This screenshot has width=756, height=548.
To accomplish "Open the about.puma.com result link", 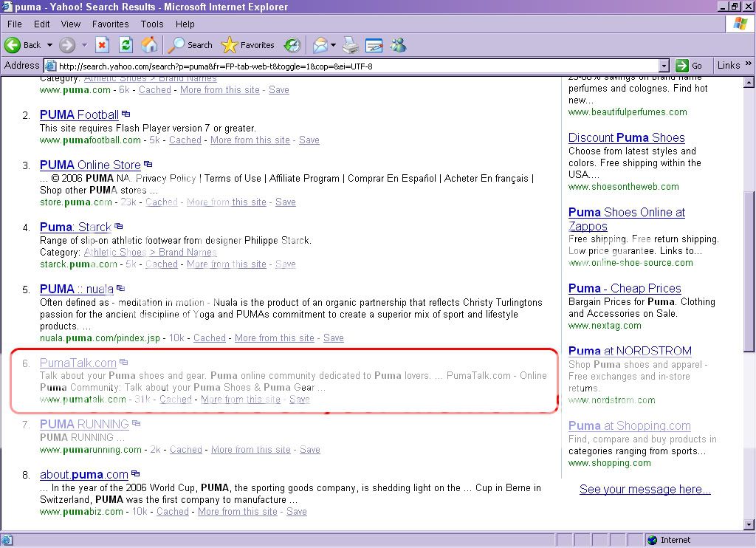I will pos(84,474).
